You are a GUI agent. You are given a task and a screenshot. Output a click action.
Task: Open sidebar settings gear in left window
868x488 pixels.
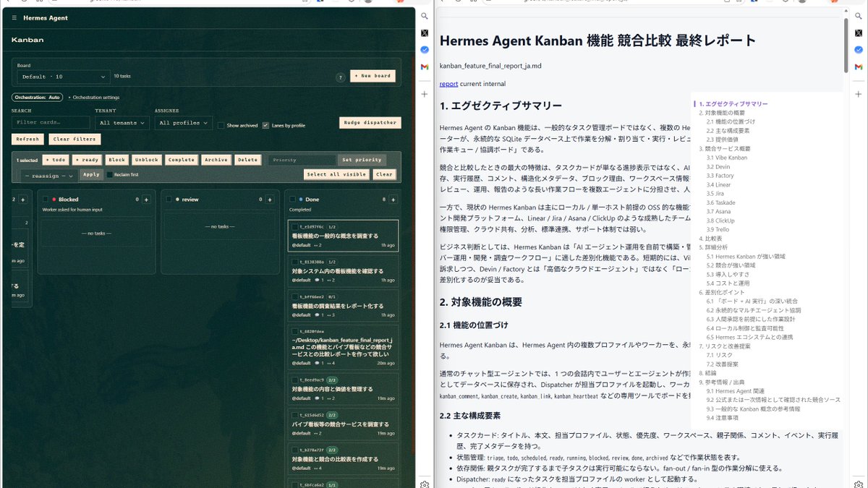point(425,484)
